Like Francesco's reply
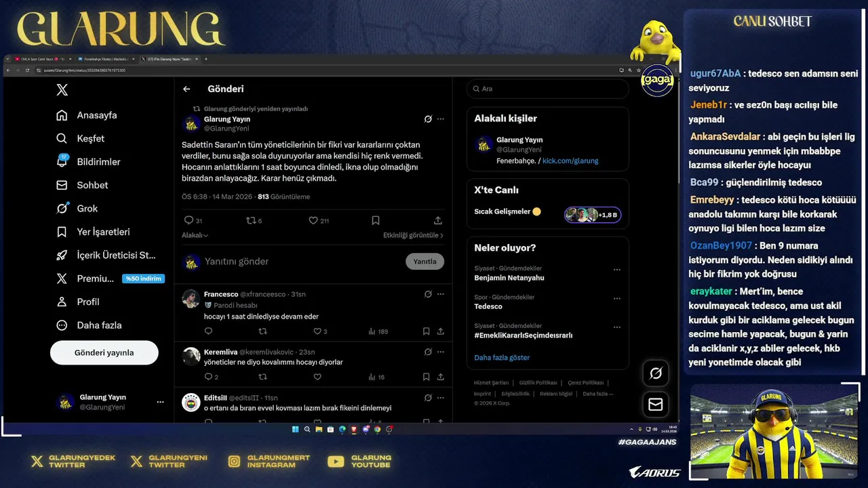 (317, 331)
